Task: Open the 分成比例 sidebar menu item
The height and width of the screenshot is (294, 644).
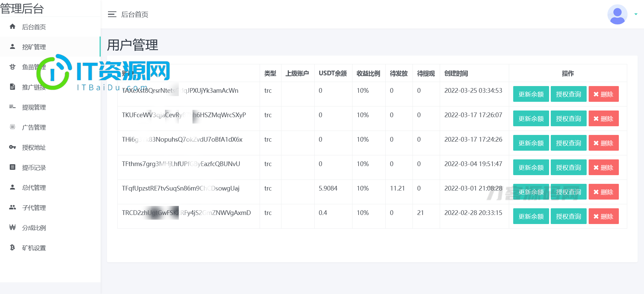Action: click(x=50, y=228)
